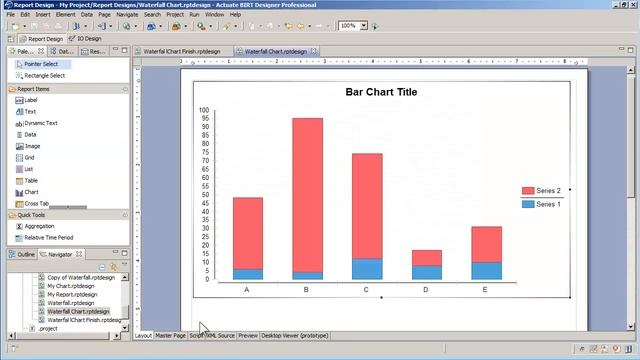This screenshot has width=640, height=360.
Task: Click the Back navigation arrow in toolbar
Action: click(301, 26)
